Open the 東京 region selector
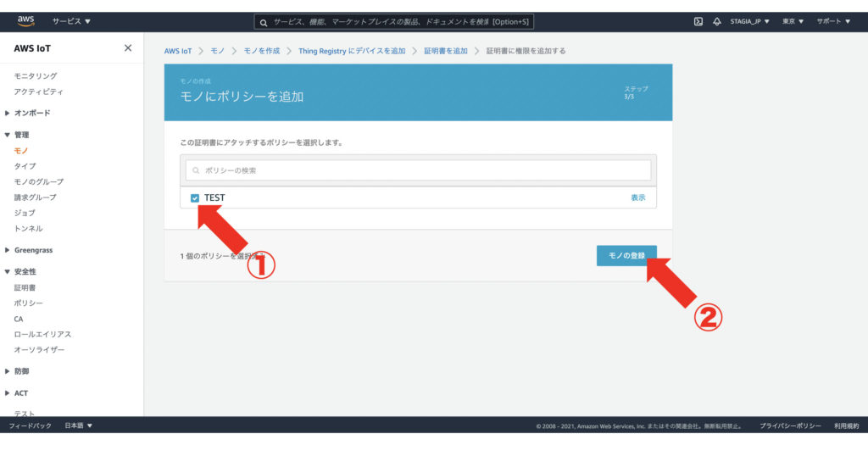The width and height of the screenshot is (868, 456). tap(793, 21)
